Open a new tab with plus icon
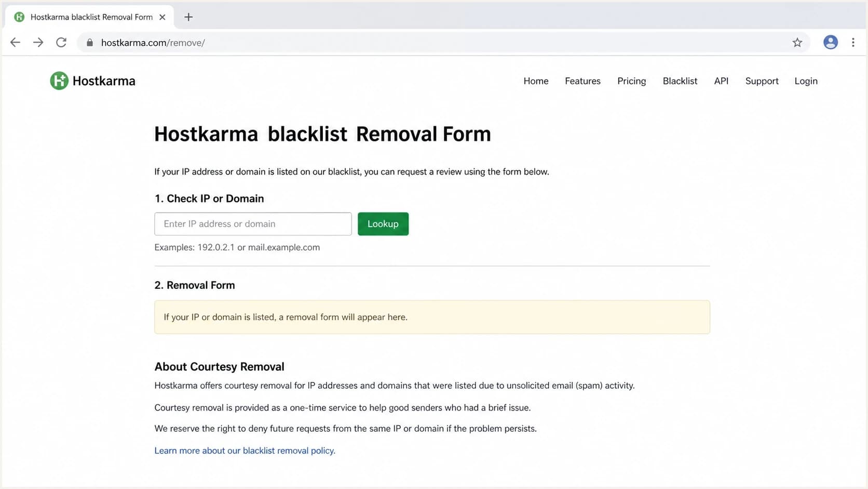 188,17
